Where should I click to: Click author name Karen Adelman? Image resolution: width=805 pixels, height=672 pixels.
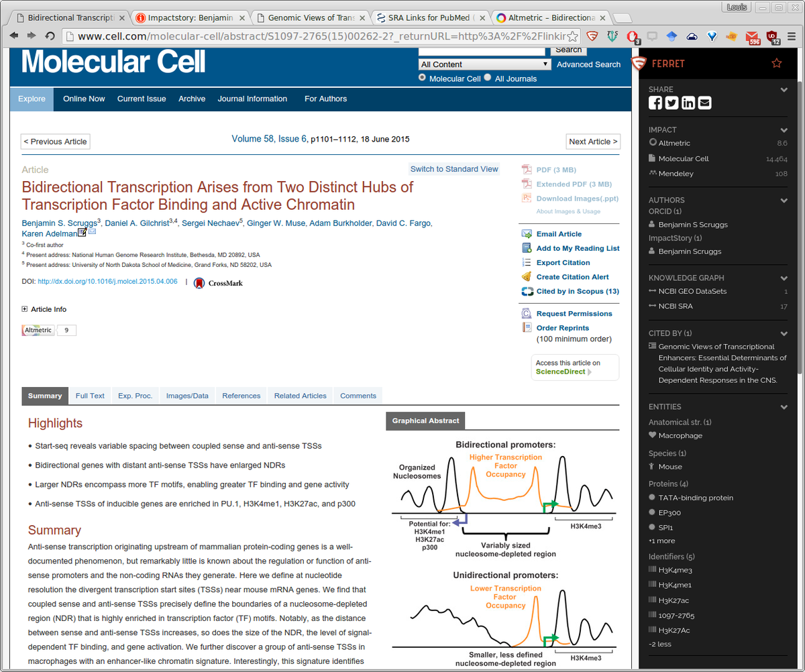pos(49,233)
